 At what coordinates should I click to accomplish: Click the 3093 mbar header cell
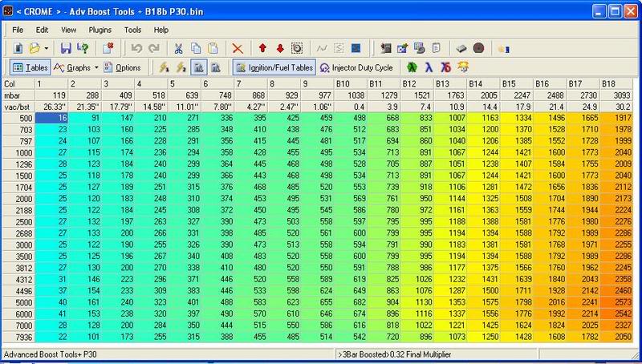pyautogui.click(x=616, y=95)
